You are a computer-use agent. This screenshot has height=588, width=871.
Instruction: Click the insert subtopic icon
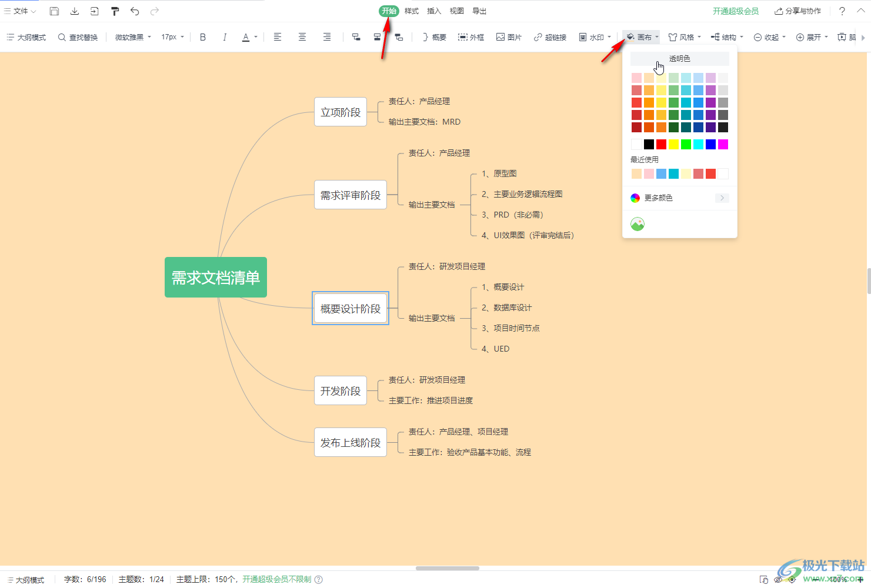click(x=356, y=37)
